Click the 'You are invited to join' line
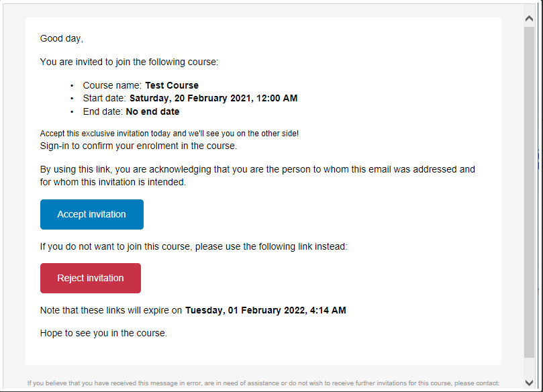The width and height of the screenshot is (543, 392). tap(129, 62)
